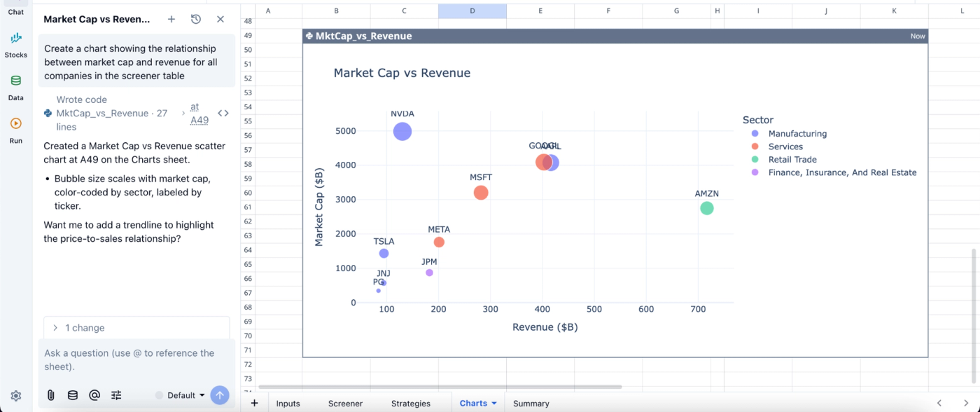Attach a file with the paperclip icon
The width and height of the screenshot is (980, 412).
click(x=51, y=395)
